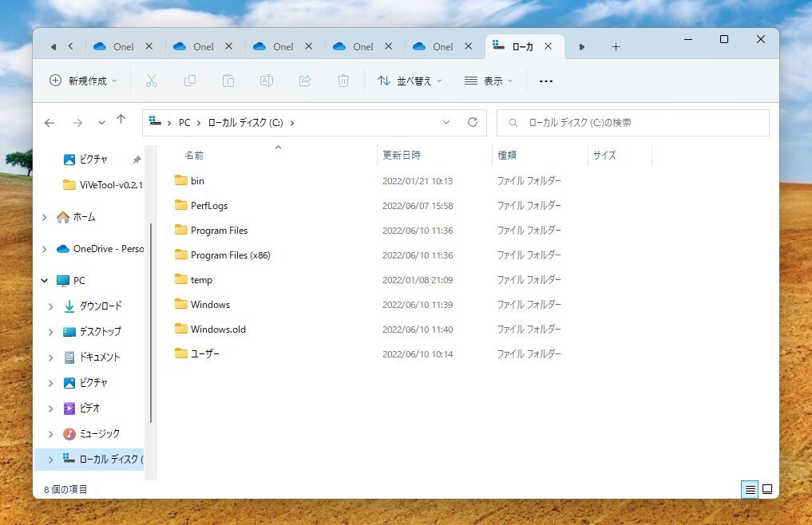Open recent locations dropdown chevron
Viewport: 812px width, 525px height.
[101, 123]
